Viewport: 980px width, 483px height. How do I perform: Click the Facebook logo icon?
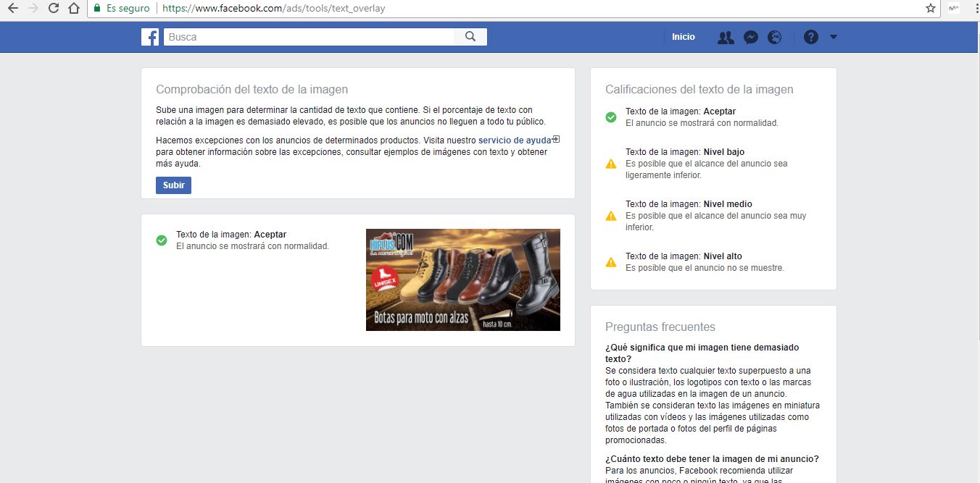pos(150,37)
